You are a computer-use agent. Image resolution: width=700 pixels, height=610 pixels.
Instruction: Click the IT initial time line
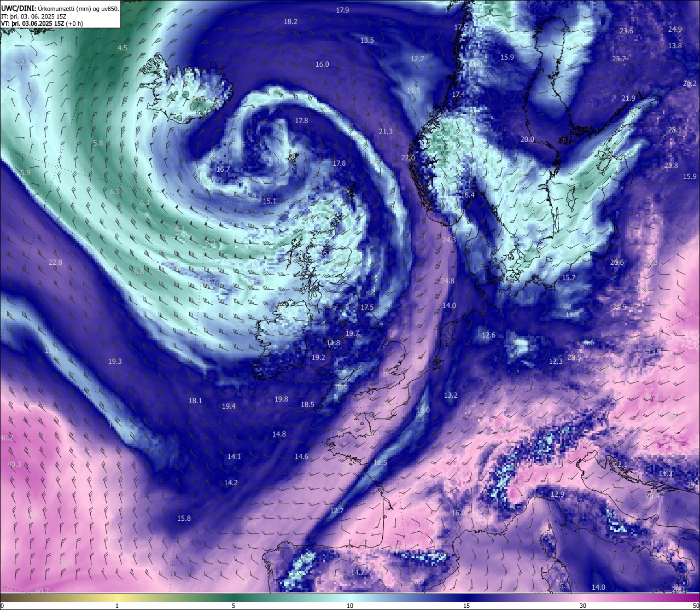click(34, 16)
